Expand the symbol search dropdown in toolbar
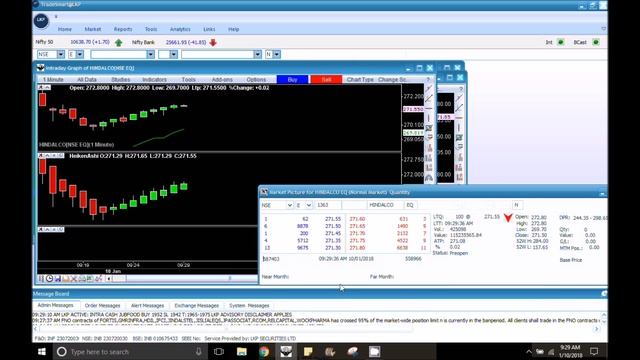 (151, 54)
